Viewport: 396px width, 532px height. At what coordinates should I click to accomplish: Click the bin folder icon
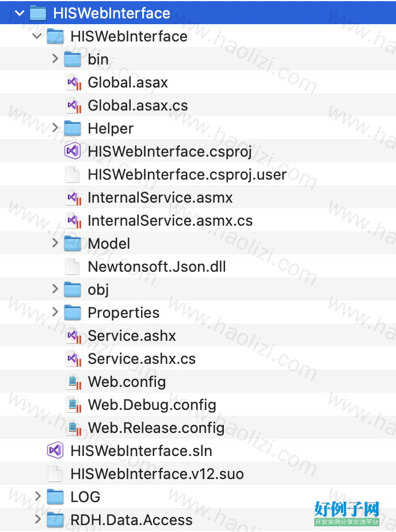click(x=73, y=59)
